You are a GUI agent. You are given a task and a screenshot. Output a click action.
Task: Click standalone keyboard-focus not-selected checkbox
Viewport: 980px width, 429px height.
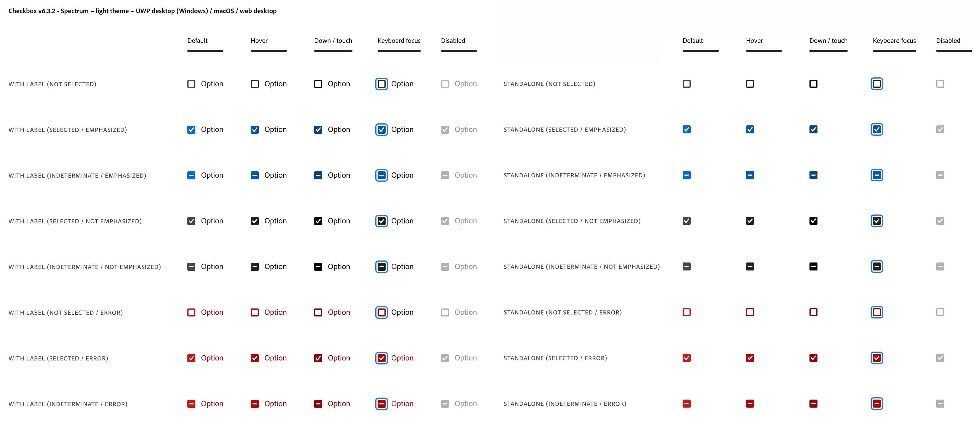877,84
